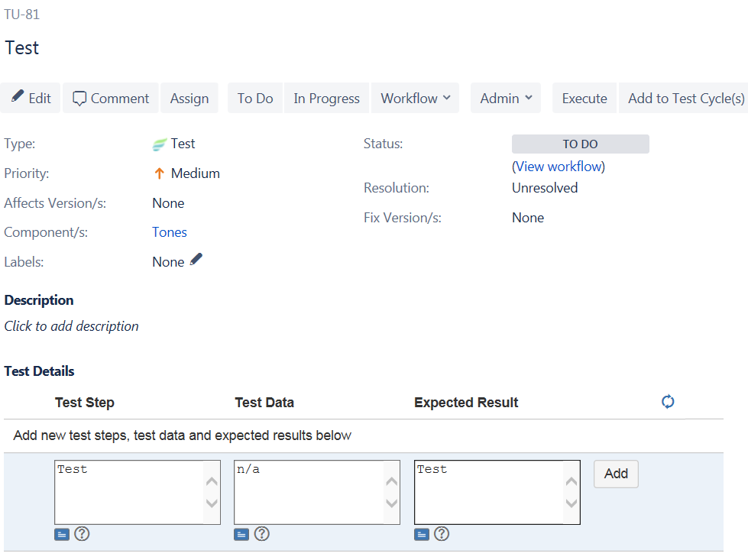Image resolution: width=748 pixels, height=560 pixels.
Task: Click the issue title Test
Action: pos(22,47)
